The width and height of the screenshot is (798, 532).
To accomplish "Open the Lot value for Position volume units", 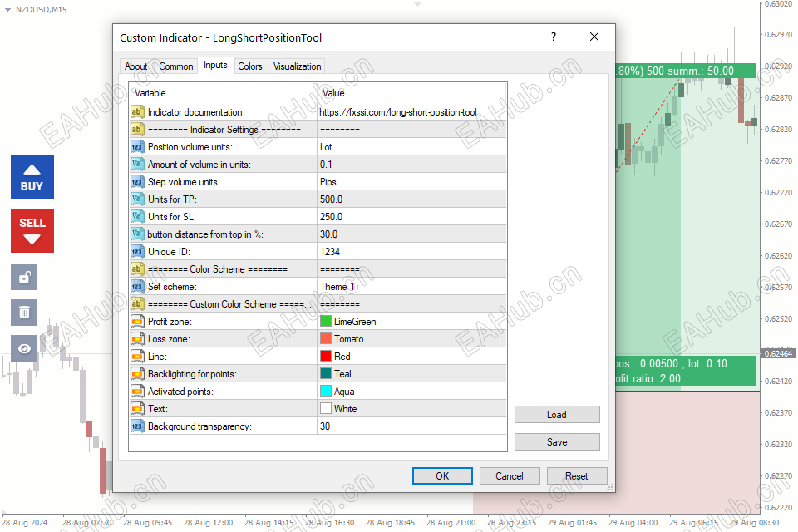I will [411, 146].
